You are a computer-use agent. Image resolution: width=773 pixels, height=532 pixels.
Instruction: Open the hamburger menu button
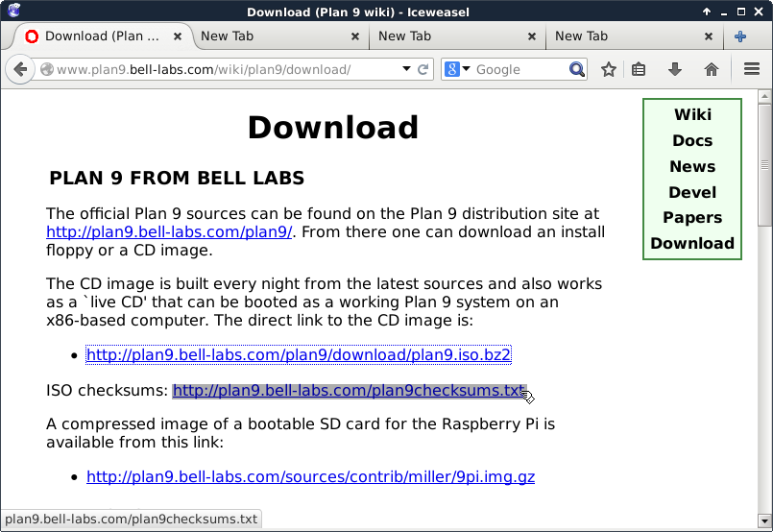752,69
